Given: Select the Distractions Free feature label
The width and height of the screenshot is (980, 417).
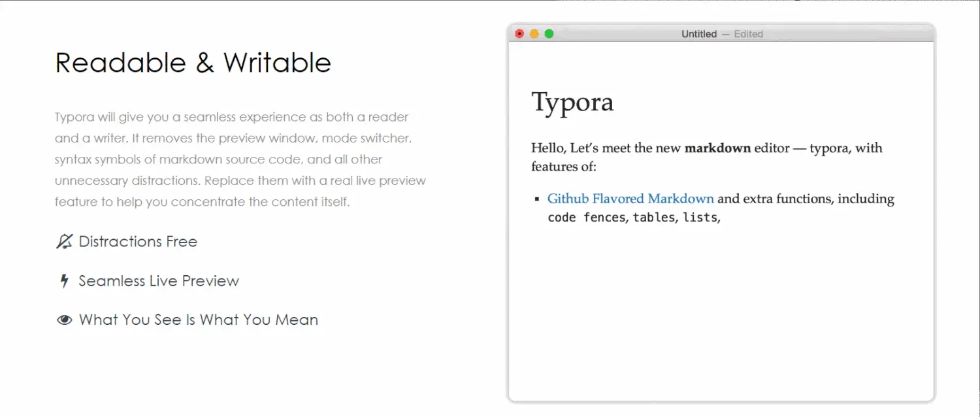Looking at the screenshot, I should [138, 242].
